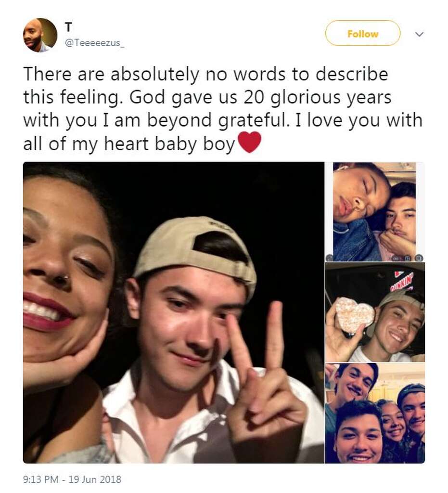Click the tweet text paragraph
This screenshot has height=493, width=448.
221,109
